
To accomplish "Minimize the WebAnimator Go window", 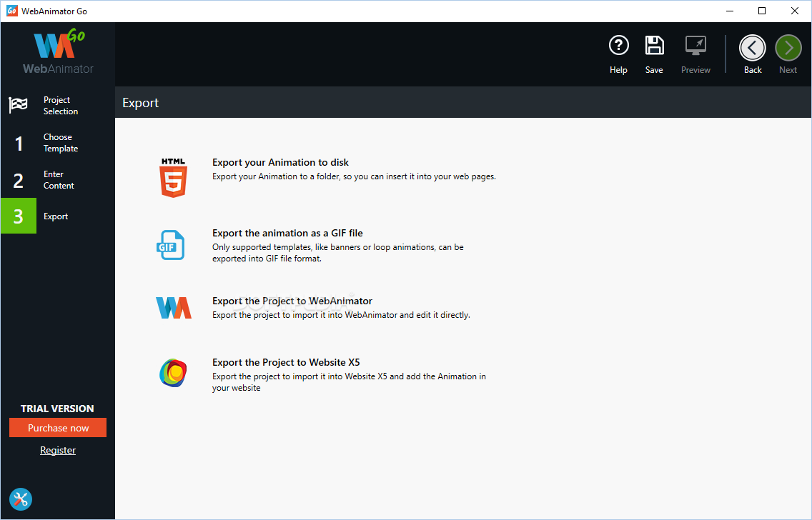I will (730, 11).
